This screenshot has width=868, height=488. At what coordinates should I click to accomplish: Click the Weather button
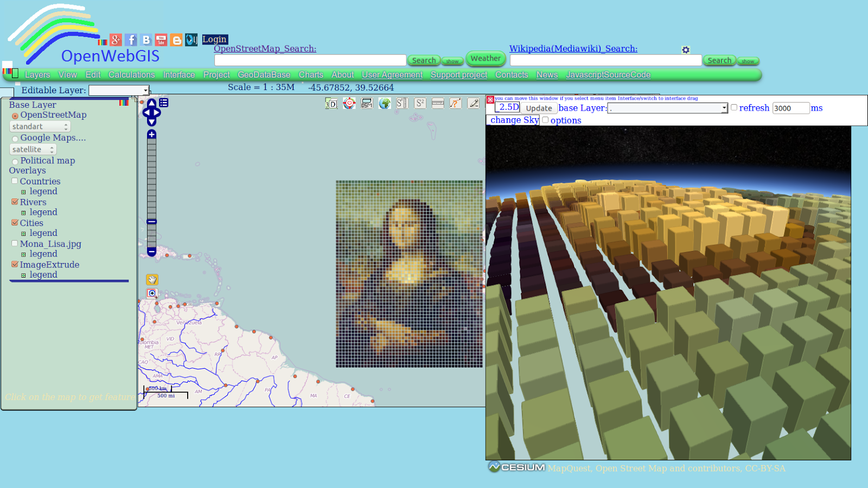click(x=486, y=59)
